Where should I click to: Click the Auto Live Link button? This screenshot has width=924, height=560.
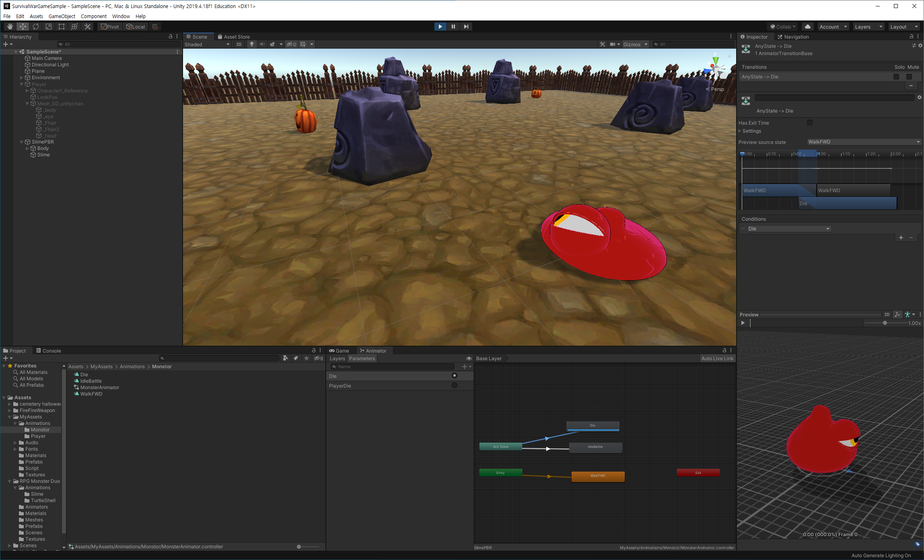(717, 359)
